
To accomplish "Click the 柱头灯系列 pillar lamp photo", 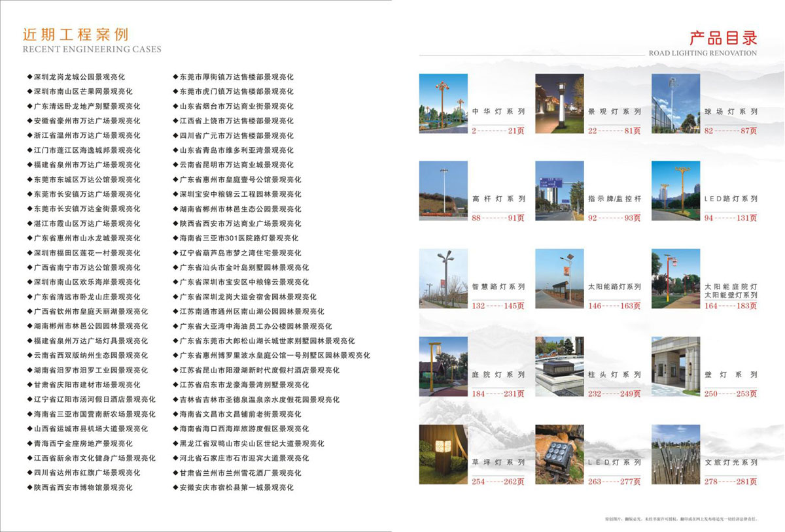I will (x=559, y=366).
